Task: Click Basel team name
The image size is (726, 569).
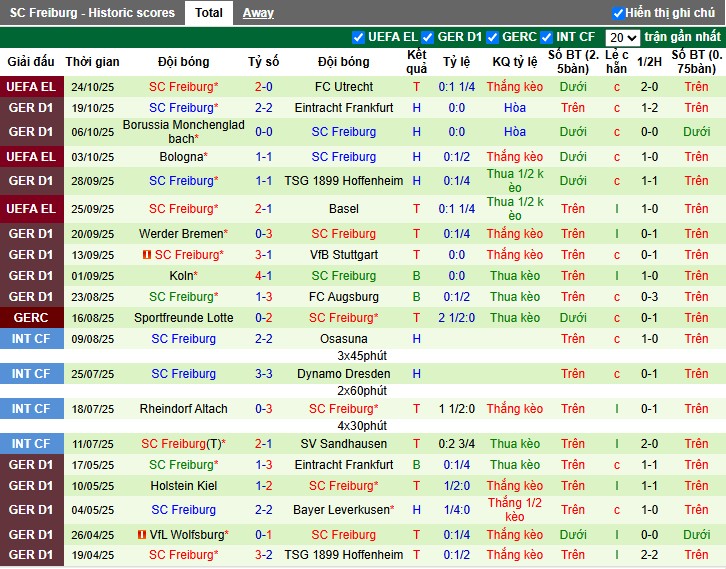Action: [x=344, y=209]
